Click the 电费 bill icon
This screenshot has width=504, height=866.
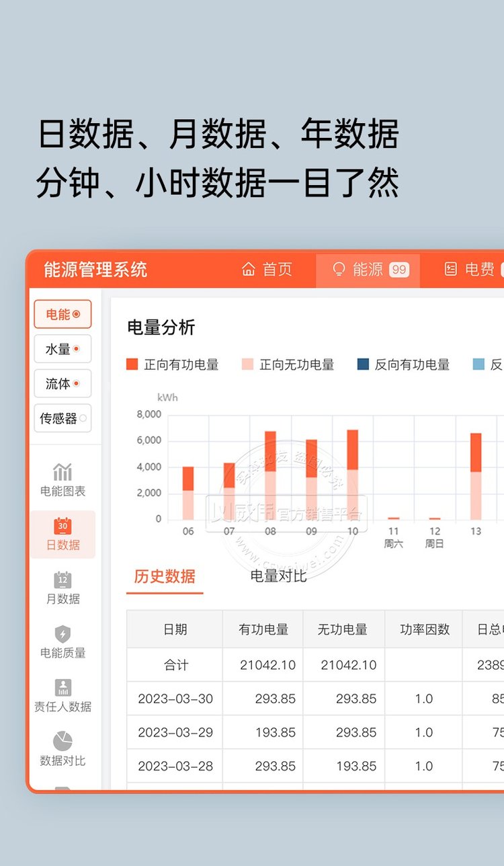(451, 270)
